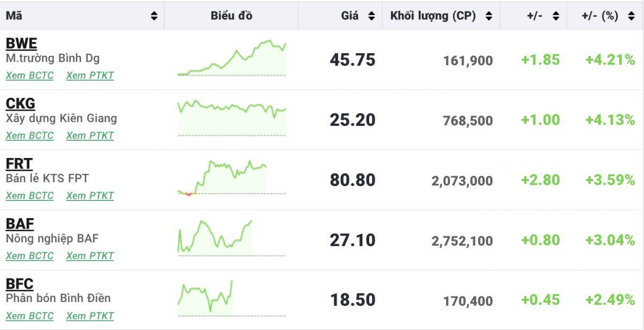Open the BFC ticker link
This screenshot has height=330, width=644.
pyautogui.click(x=19, y=284)
